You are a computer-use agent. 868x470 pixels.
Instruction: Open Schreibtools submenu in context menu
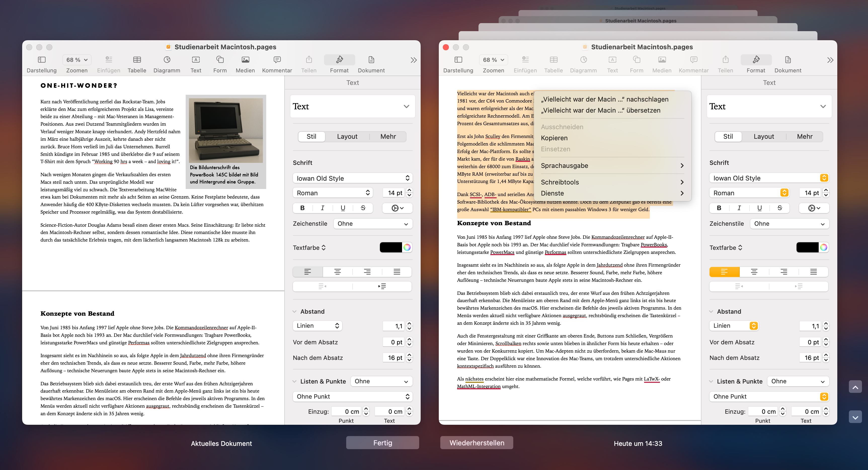tap(612, 182)
